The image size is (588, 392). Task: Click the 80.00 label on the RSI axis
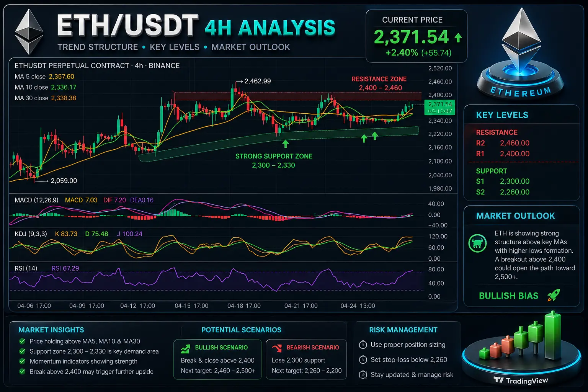[436, 269]
